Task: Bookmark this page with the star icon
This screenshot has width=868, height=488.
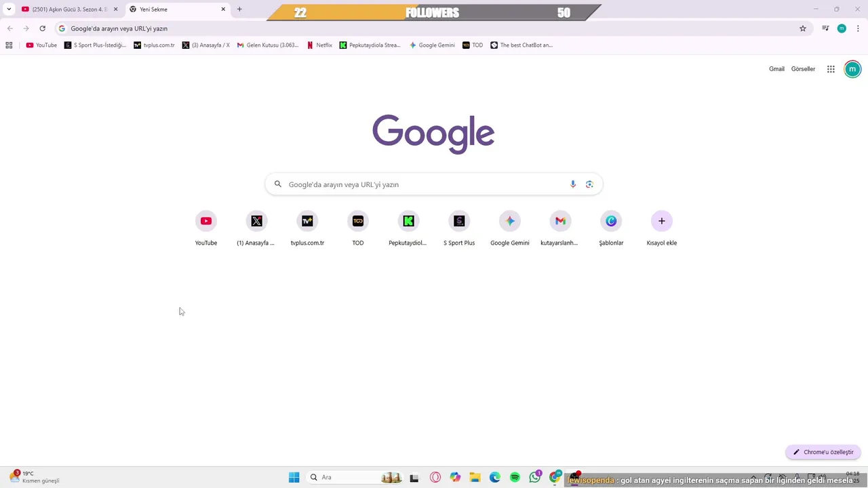Action: [803, 28]
